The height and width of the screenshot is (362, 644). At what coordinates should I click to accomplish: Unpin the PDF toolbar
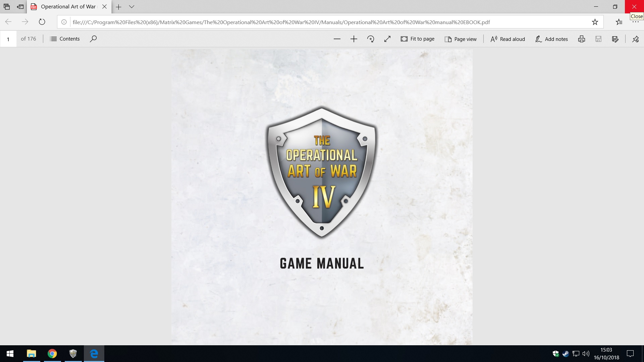coord(636,39)
